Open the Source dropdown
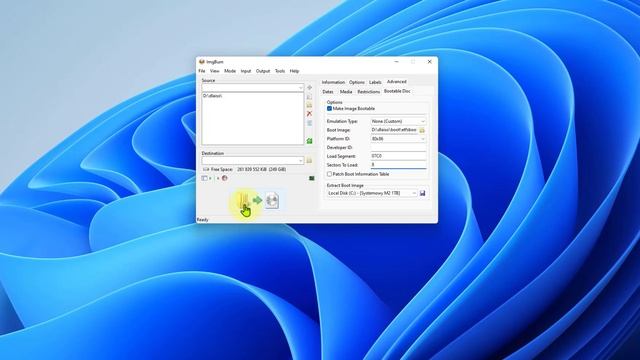 301,88
